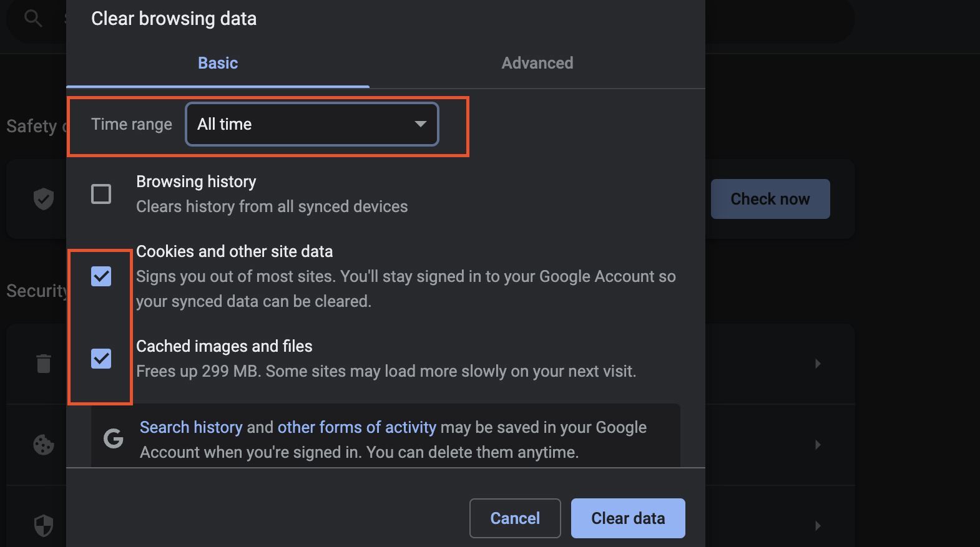
Task: Click the cookie icon in settings list
Action: [44, 445]
